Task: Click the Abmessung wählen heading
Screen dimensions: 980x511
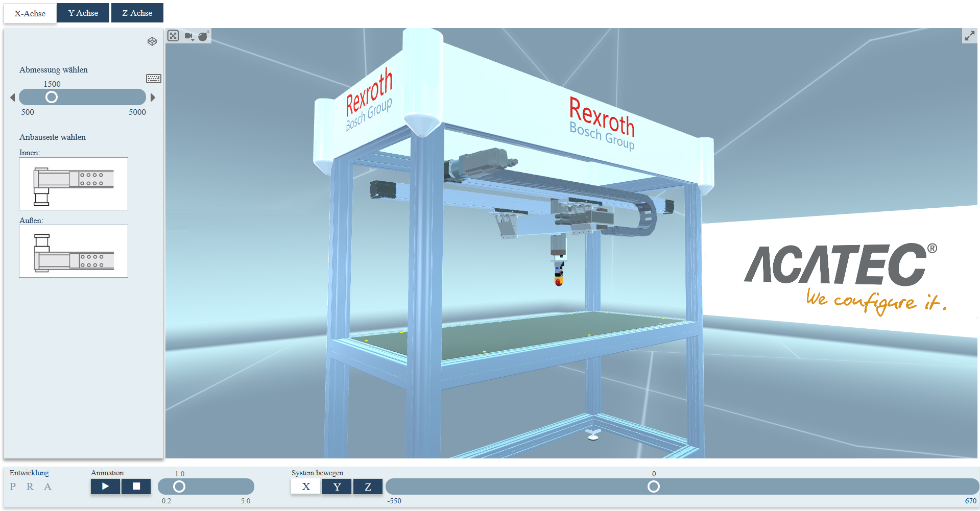Action: 54,70
